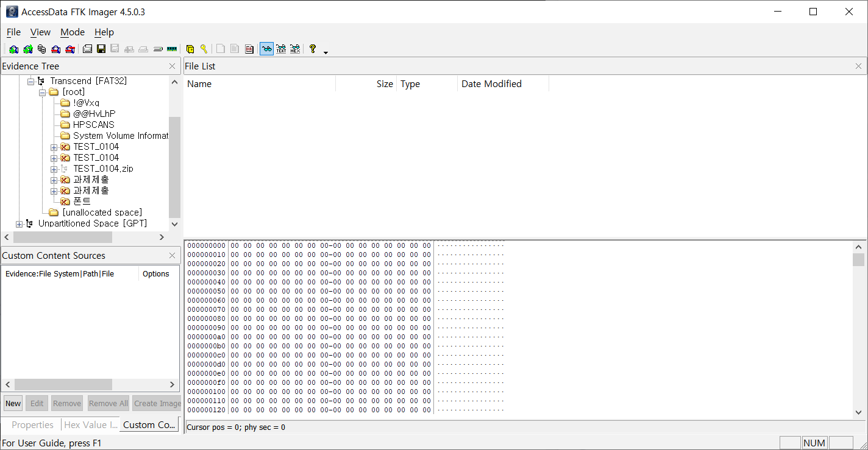868x450 pixels.
Task: Open the toolbar options dropdown arrow
Action: [325, 52]
